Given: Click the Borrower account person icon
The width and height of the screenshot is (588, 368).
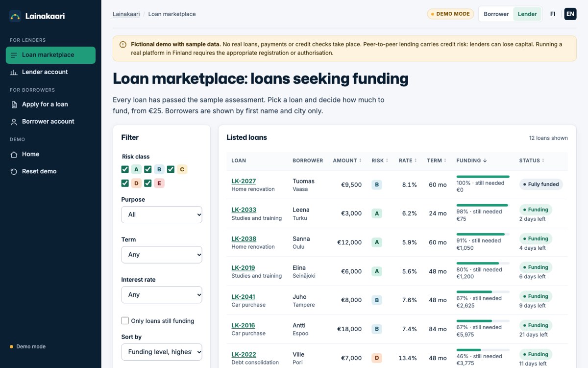Looking at the screenshot, I should coord(14,122).
